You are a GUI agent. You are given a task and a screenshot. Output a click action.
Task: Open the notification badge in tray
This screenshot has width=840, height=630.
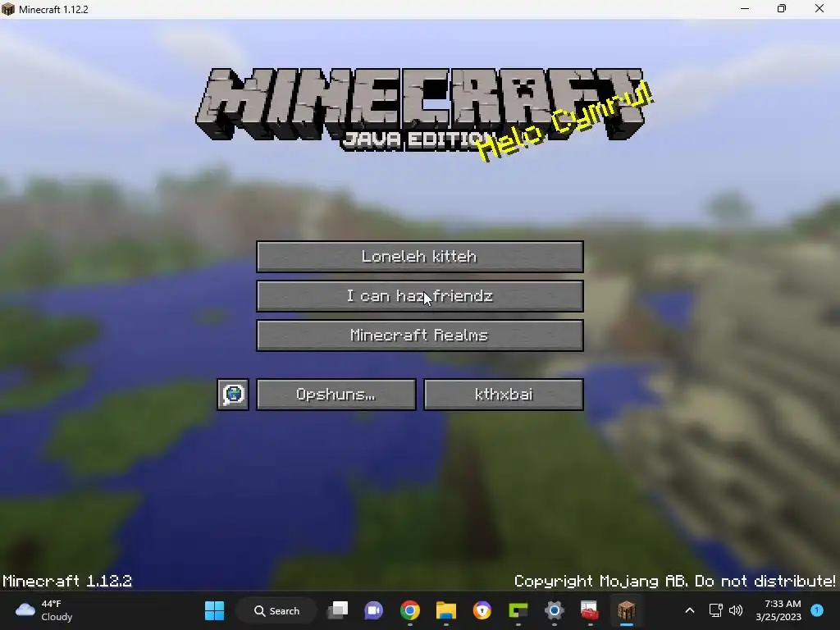(x=818, y=610)
